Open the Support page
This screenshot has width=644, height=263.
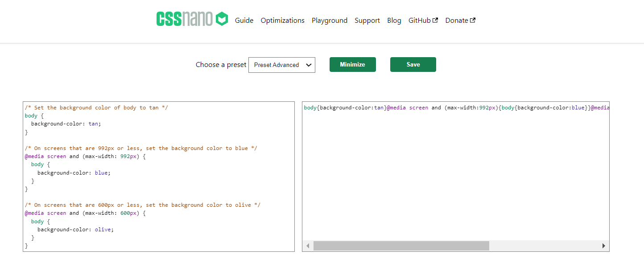[x=367, y=20]
